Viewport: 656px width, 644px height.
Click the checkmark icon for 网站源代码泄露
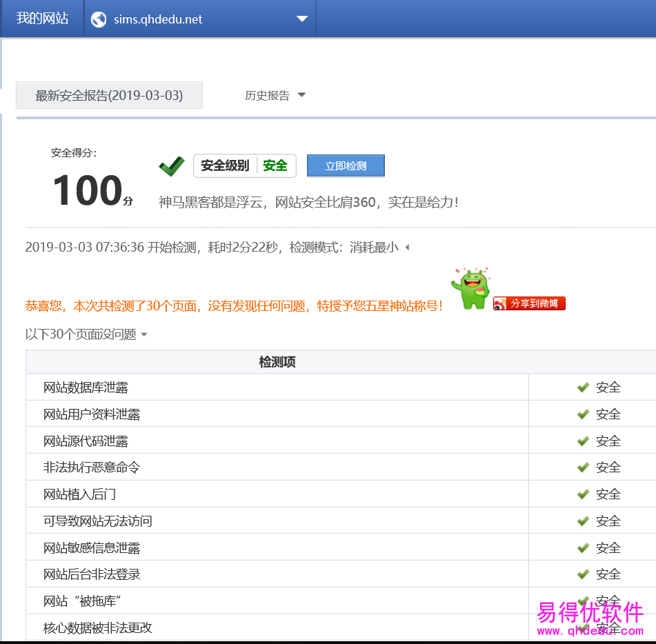click(583, 441)
